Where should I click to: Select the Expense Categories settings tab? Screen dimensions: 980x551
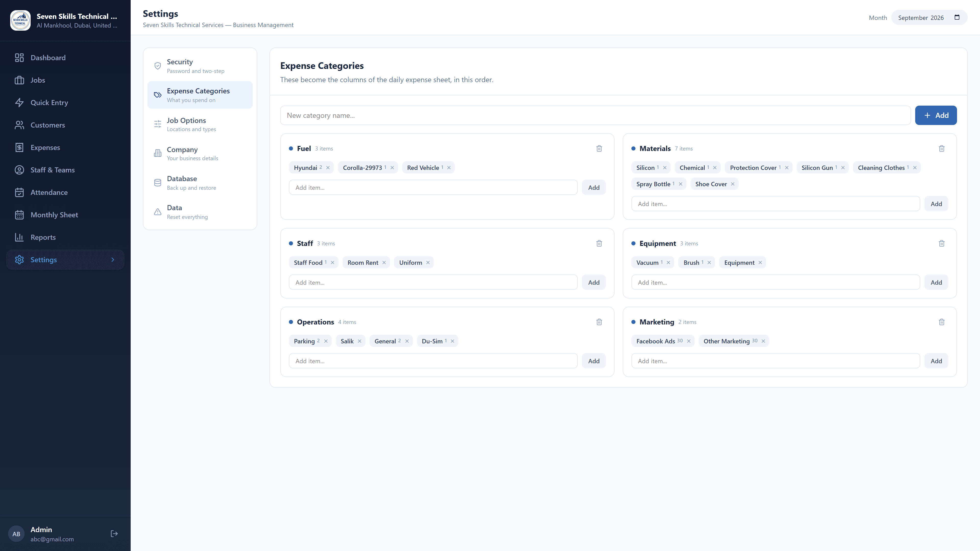click(x=200, y=95)
